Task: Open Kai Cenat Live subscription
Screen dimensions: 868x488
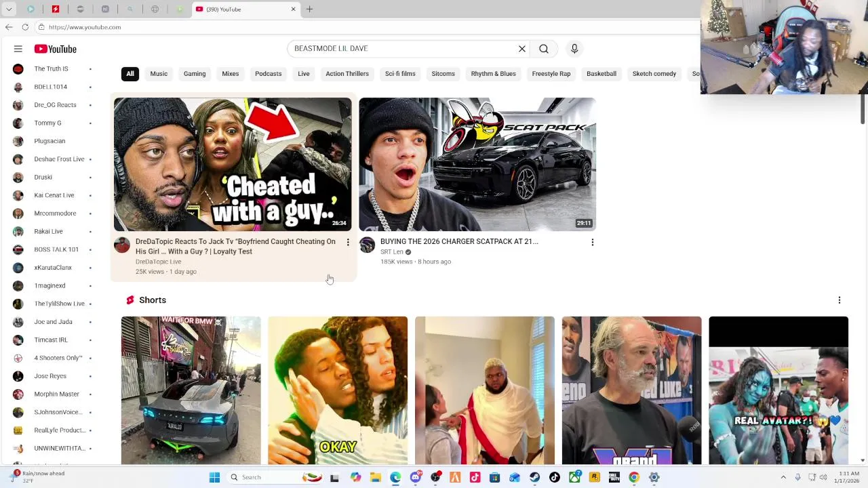Action: click(53, 195)
